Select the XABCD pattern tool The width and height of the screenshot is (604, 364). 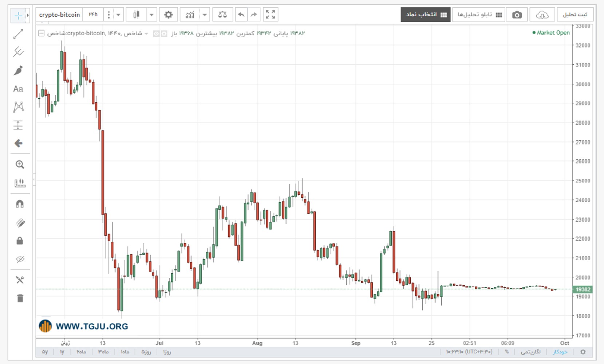pos(18,107)
